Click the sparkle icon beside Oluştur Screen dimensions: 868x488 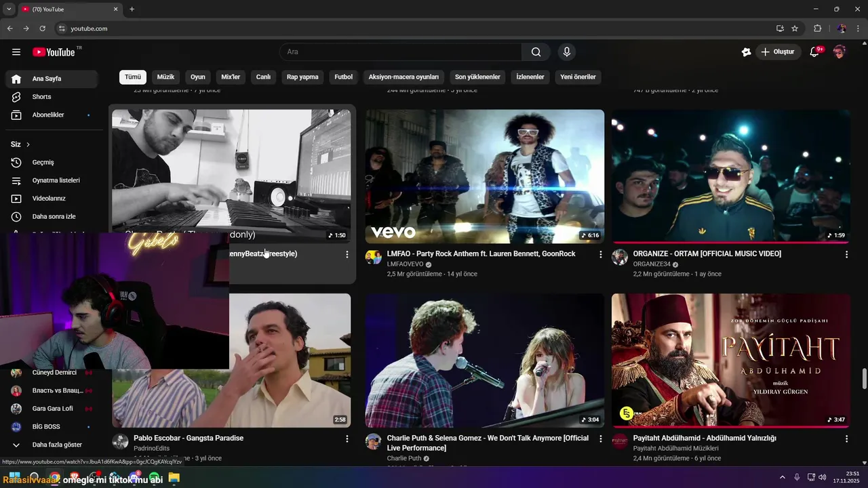(x=746, y=52)
